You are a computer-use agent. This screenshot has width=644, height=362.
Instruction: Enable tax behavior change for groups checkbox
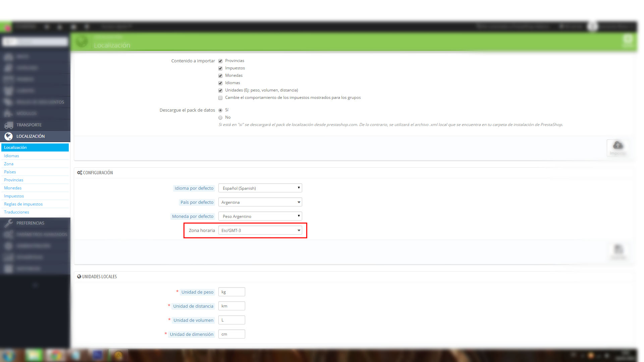(220, 98)
